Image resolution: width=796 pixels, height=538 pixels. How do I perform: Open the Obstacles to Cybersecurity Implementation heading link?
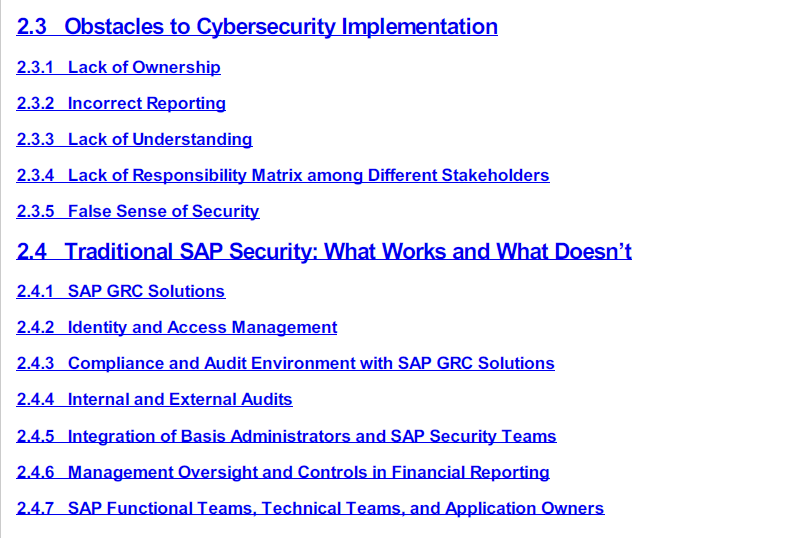tap(280, 27)
